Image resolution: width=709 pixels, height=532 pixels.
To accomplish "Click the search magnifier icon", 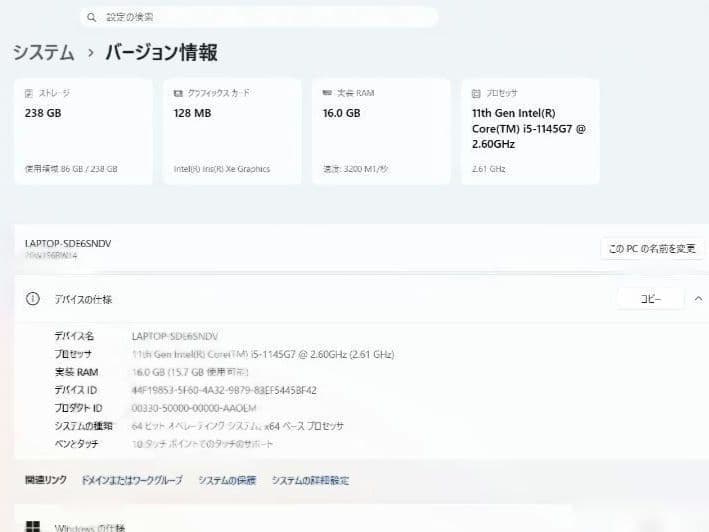I will [91, 18].
